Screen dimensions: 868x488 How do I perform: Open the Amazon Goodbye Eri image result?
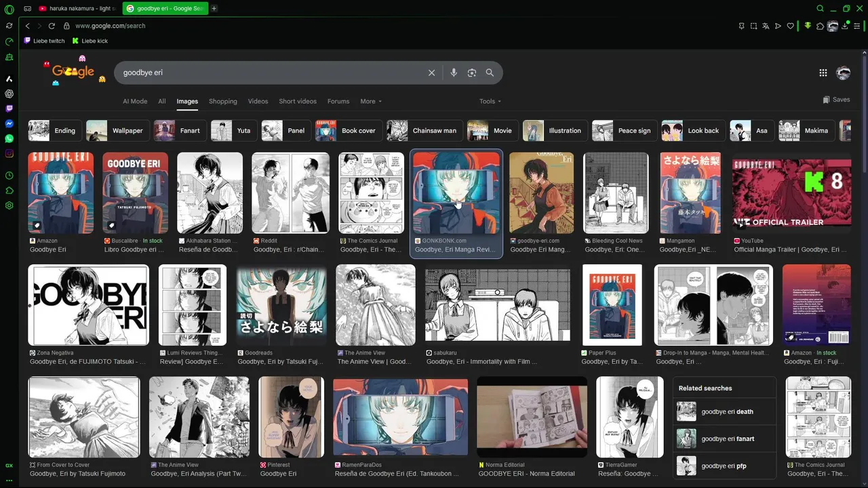tap(60, 193)
